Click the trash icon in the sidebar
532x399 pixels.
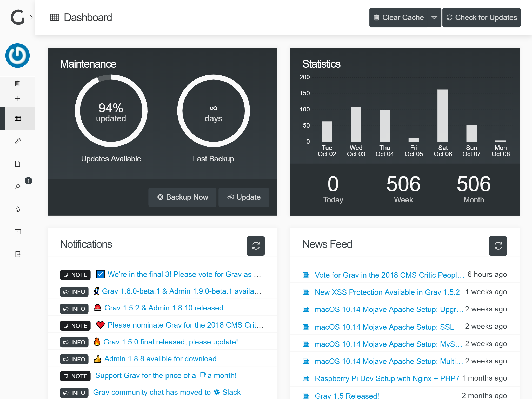(17, 83)
